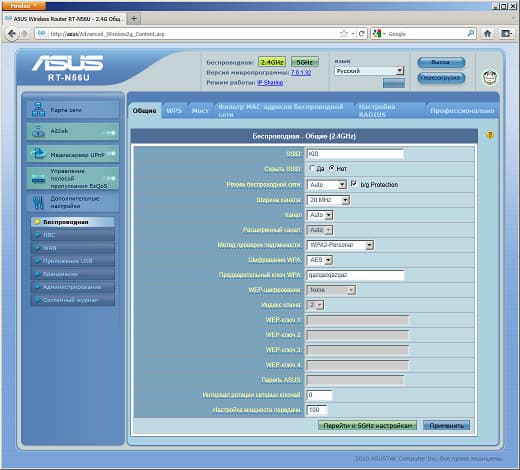This screenshot has width=520, height=470.
Task: Click the search magnifier icon in Google box
Action: coord(471,33)
